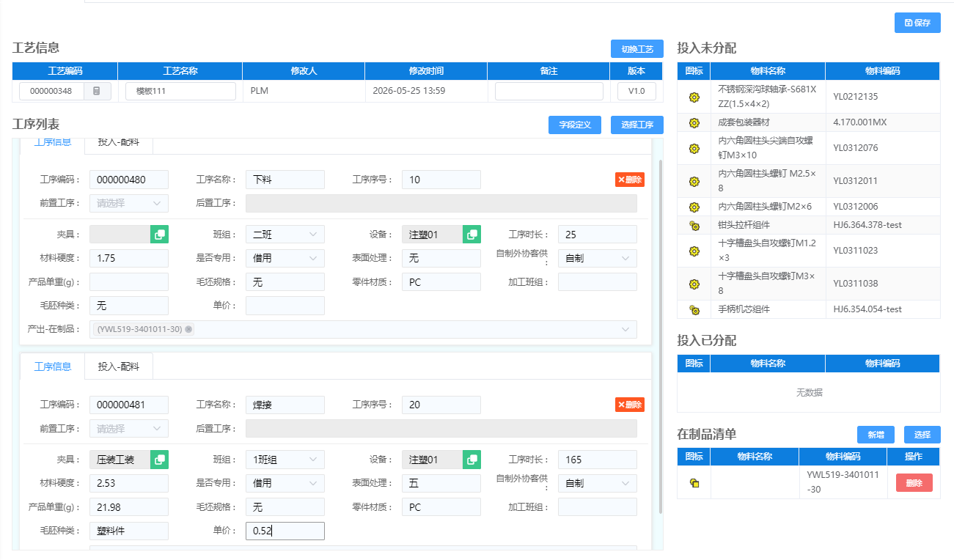This screenshot has width=954, height=560.
Task: Click icon of YWL519-3401011-30 in 在制品清单
Action: [694, 483]
